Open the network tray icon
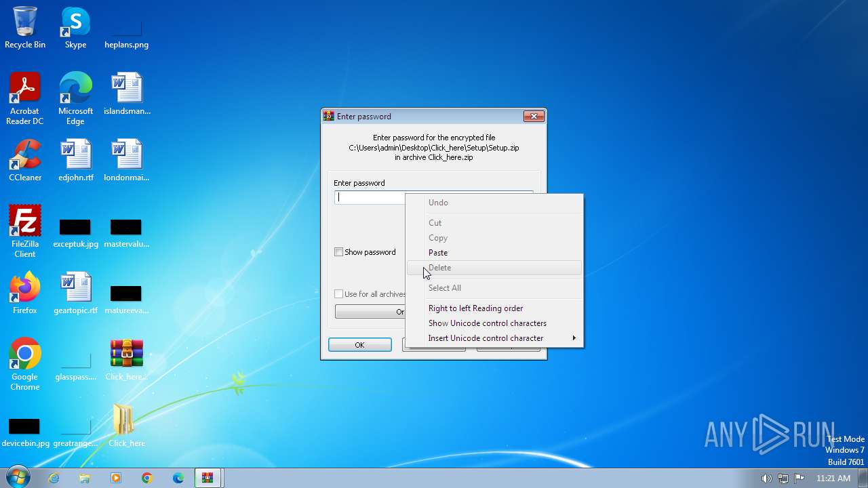The image size is (868, 488). coord(783,479)
